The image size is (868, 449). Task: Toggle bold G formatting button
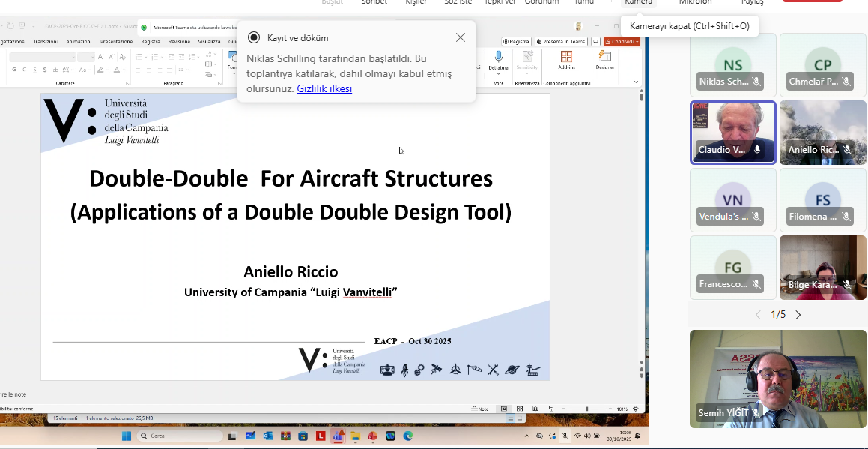[13, 70]
